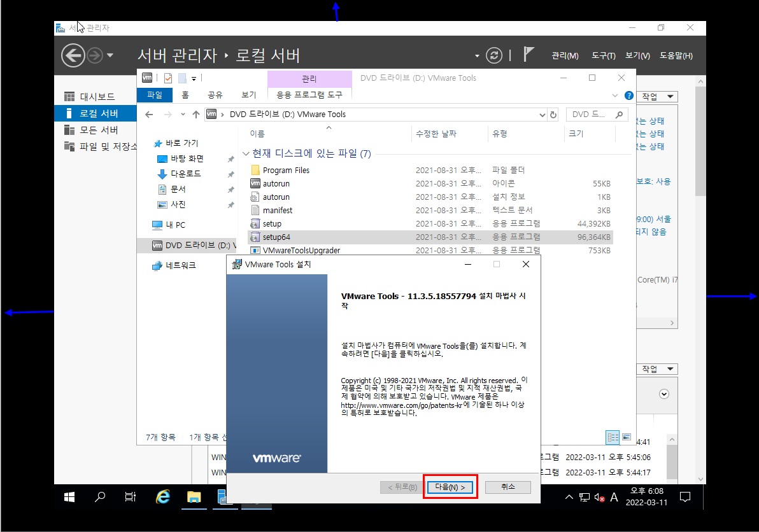Open the 공유 ribbon tab

click(x=215, y=95)
